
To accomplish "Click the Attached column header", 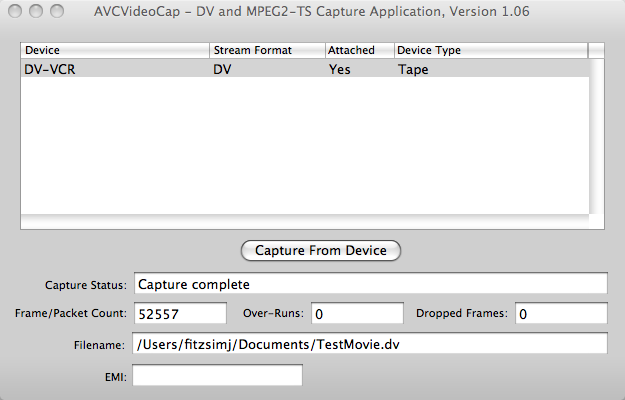I will (x=360, y=50).
